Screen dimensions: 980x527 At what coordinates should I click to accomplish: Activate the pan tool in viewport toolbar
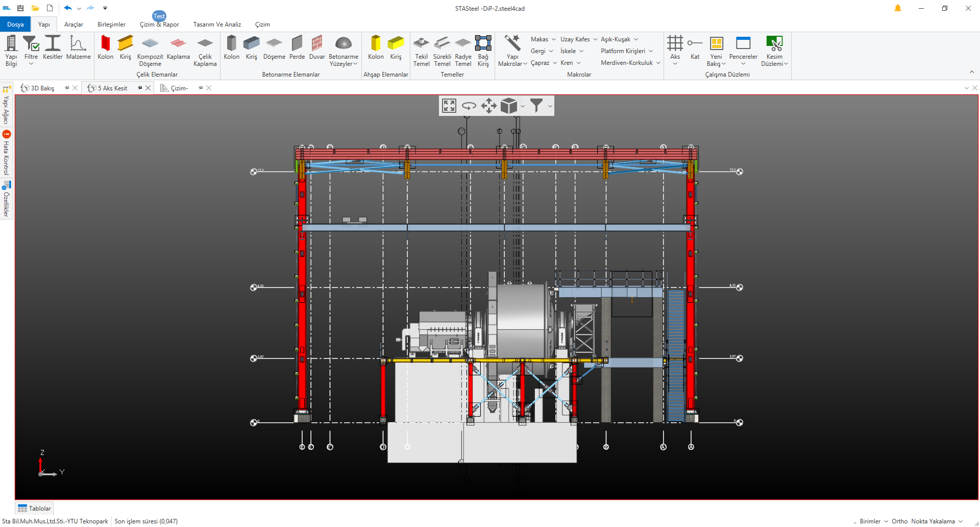click(x=488, y=106)
